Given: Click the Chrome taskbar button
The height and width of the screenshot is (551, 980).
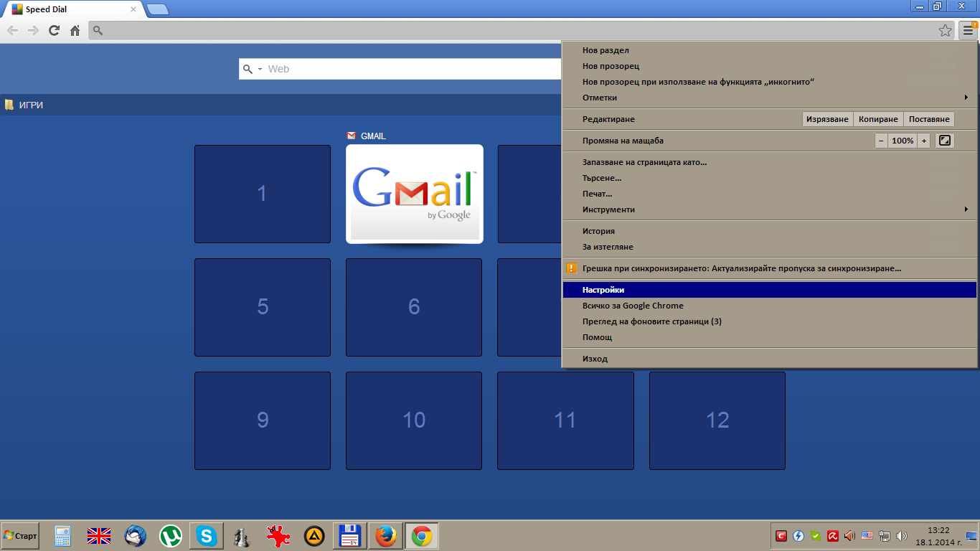Looking at the screenshot, I should (422, 536).
